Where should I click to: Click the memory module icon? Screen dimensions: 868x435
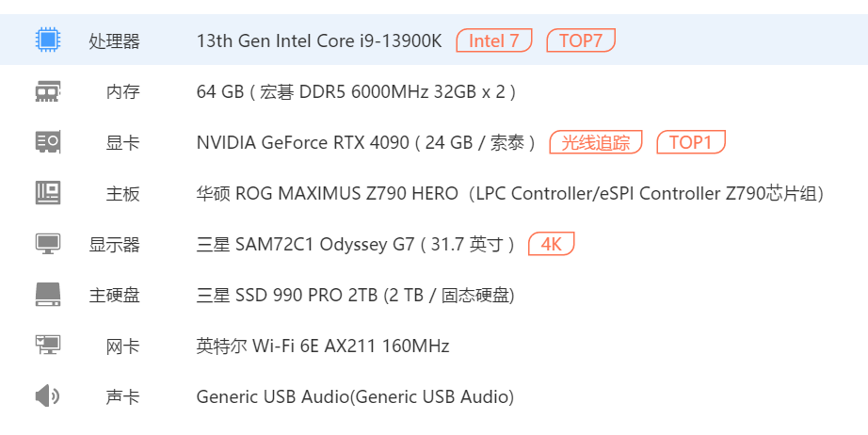[48, 90]
